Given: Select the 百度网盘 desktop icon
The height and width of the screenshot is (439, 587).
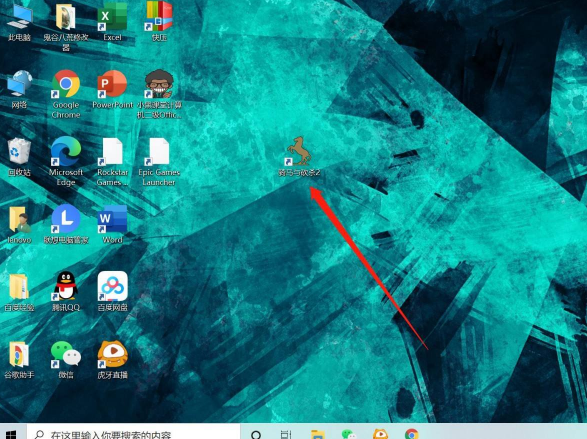Looking at the screenshot, I should (x=112, y=287).
